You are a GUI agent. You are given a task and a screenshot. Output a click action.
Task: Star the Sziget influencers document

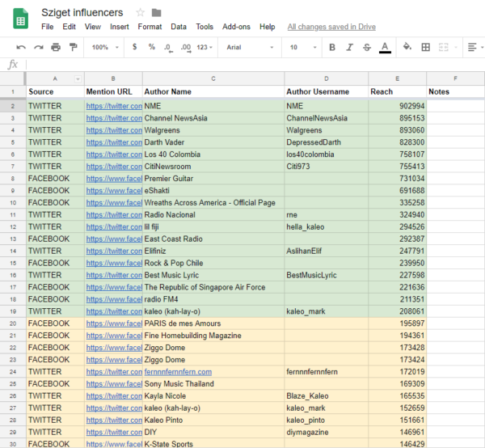click(140, 12)
